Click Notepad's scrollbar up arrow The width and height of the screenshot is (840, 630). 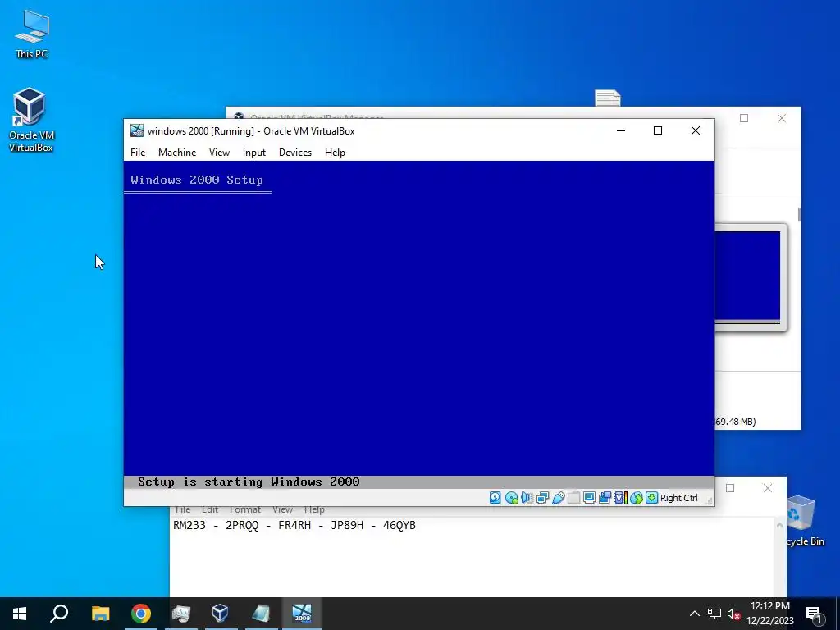[779, 525]
